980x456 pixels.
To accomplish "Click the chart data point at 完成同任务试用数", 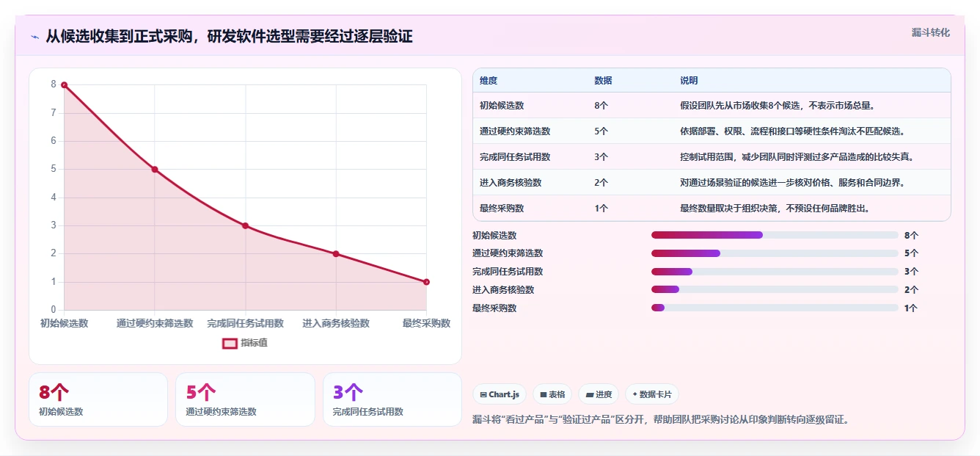I will [245, 226].
